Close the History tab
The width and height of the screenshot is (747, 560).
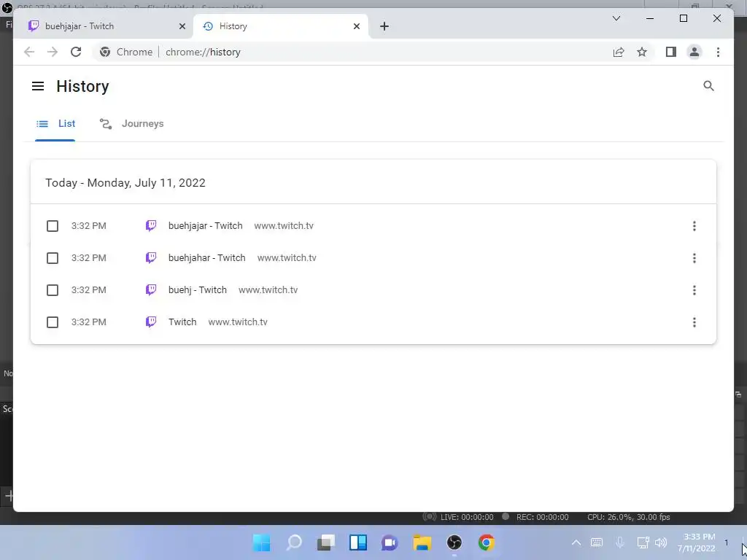click(356, 26)
